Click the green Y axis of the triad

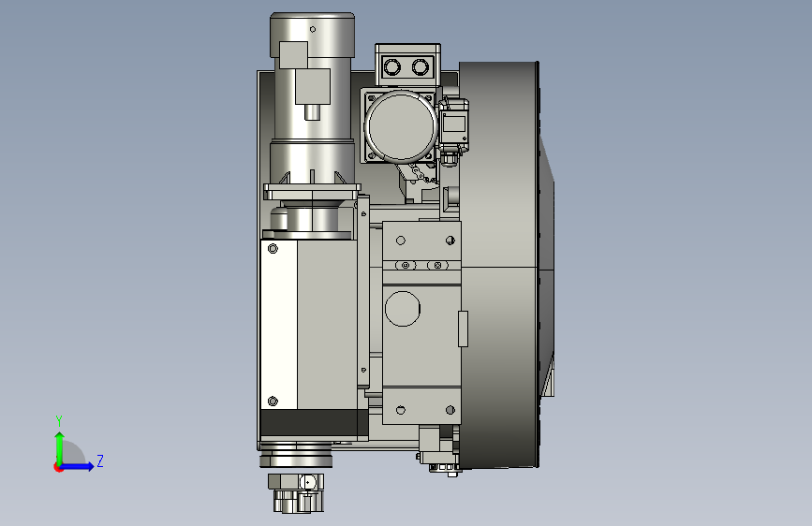(x=60, y=447)
